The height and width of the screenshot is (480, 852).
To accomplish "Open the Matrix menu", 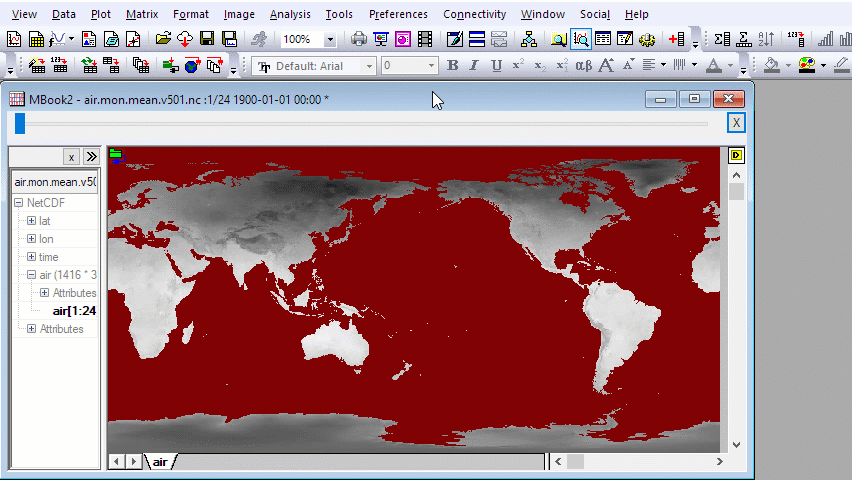I will pyautogui.click(x=142, y=14).
